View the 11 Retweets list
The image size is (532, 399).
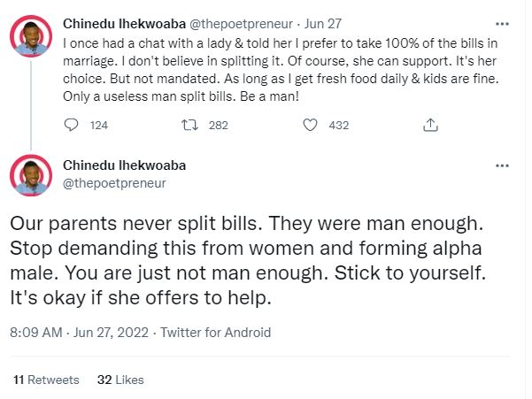point(47,380)
